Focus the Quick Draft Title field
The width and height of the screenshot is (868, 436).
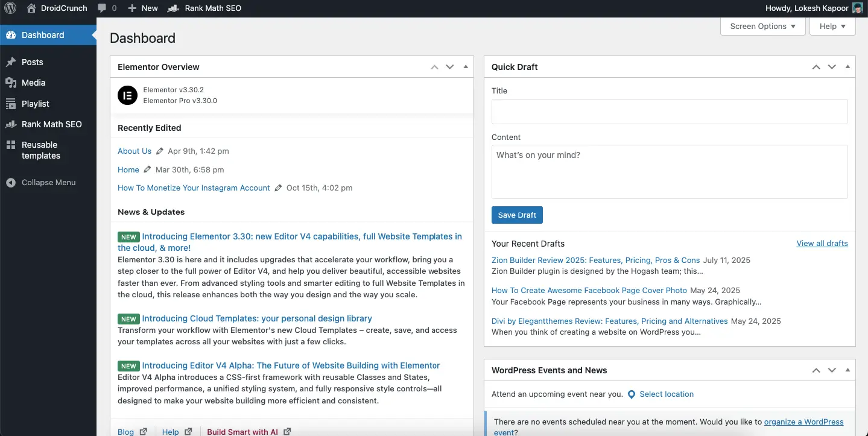point(670,112)
